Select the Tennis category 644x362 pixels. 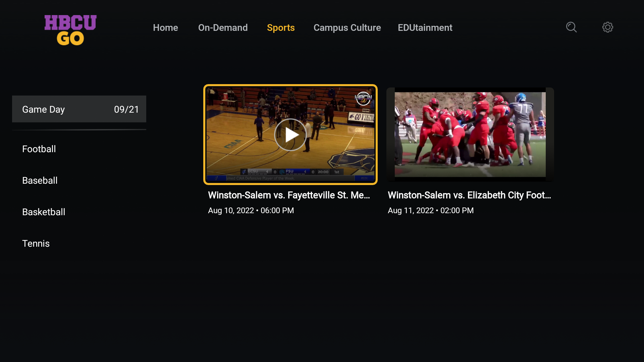coord(36,243)
